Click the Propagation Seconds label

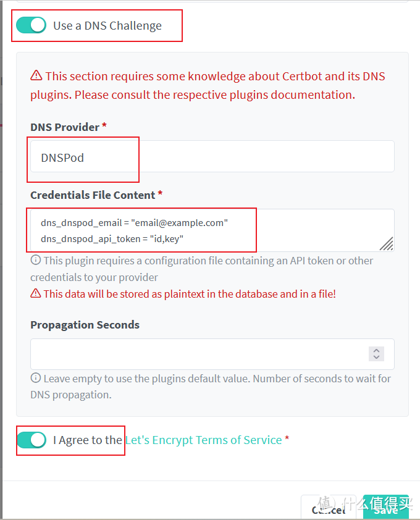tap(85, 325)
